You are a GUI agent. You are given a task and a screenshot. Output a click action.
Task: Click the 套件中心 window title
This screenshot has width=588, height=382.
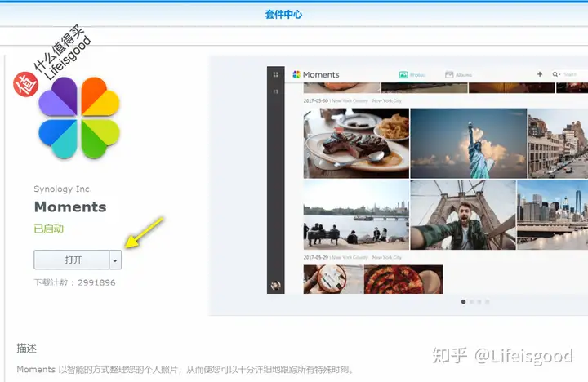pyautogui.click(x=283, y=14)
